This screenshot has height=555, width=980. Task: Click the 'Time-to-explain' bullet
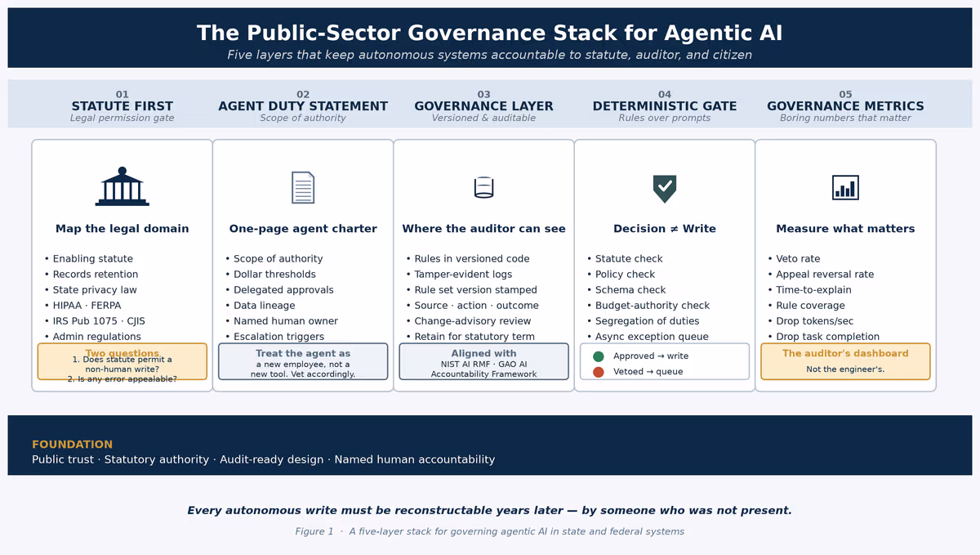[808, 290]
